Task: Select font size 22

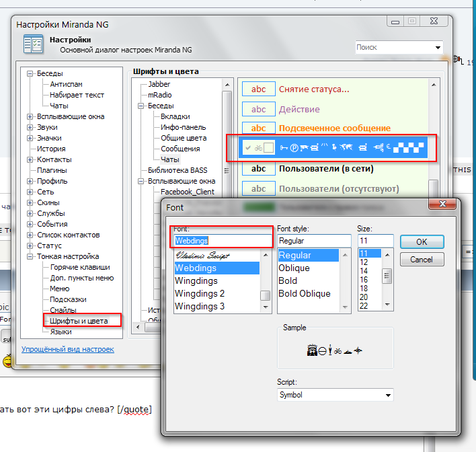Action: tap(370, 306)
